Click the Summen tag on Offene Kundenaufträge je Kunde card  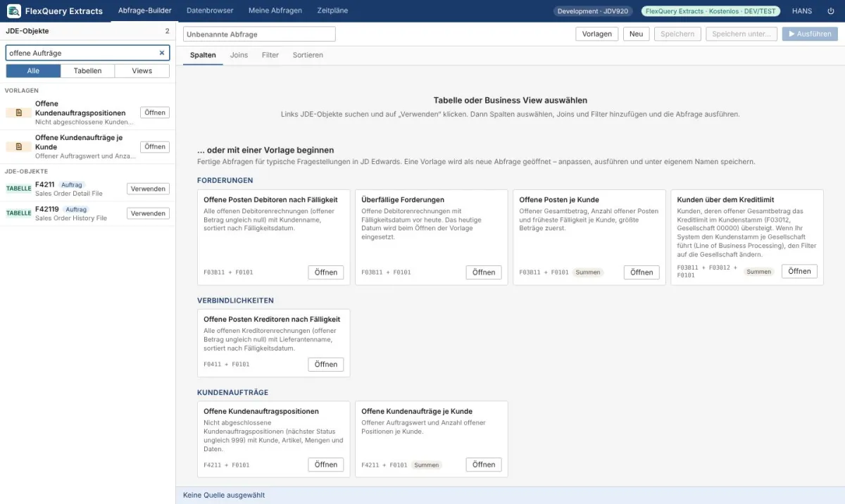point(427,465)
